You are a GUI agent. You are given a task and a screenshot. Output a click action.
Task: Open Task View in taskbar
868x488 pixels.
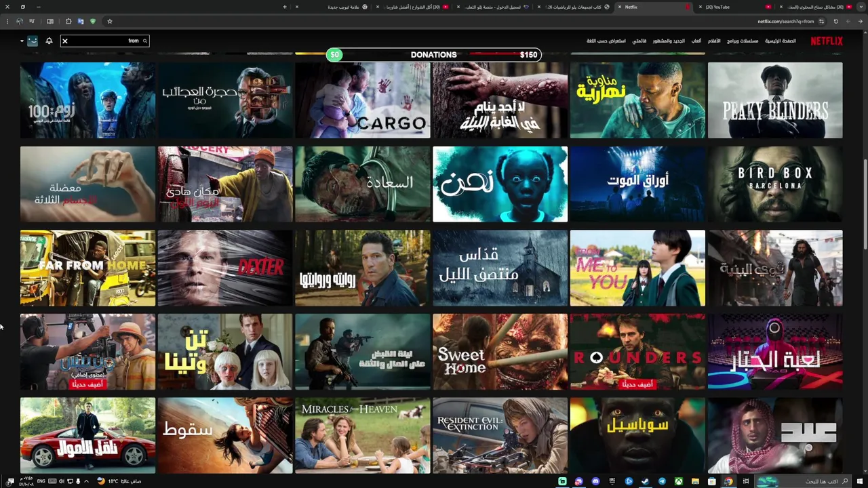(x=745, y=481)
